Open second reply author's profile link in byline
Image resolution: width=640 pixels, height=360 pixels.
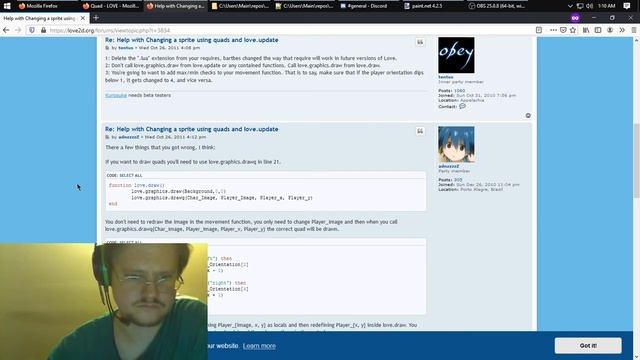tap(129, 137)
